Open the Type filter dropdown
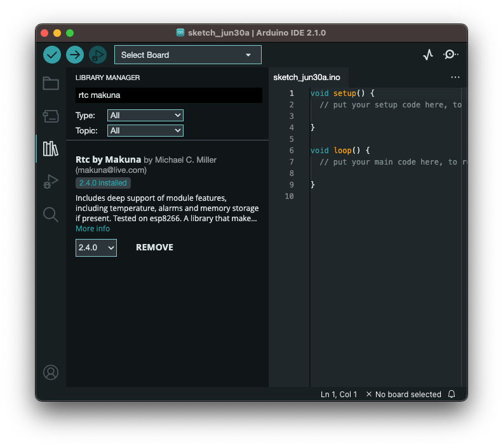The height and width of the screenshot is (448, 503). 145,115
